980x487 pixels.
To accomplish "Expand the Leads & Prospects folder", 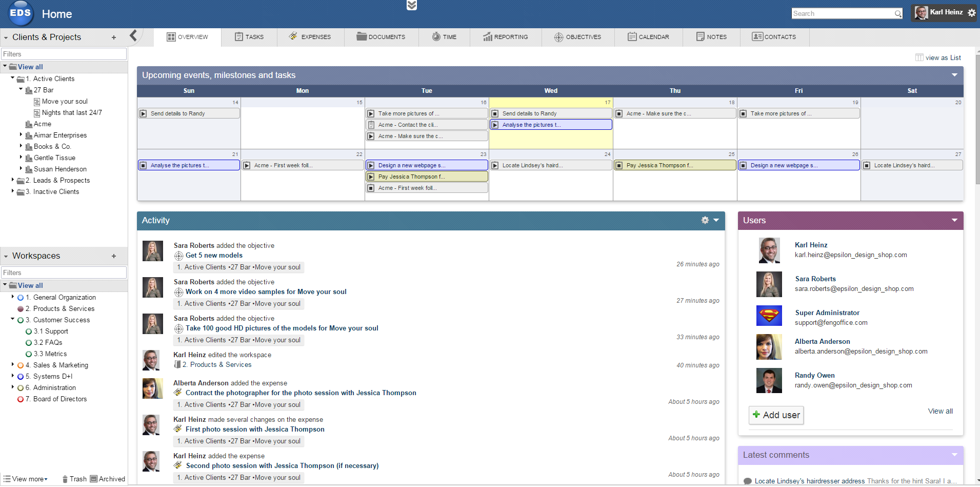I will 13,180.
